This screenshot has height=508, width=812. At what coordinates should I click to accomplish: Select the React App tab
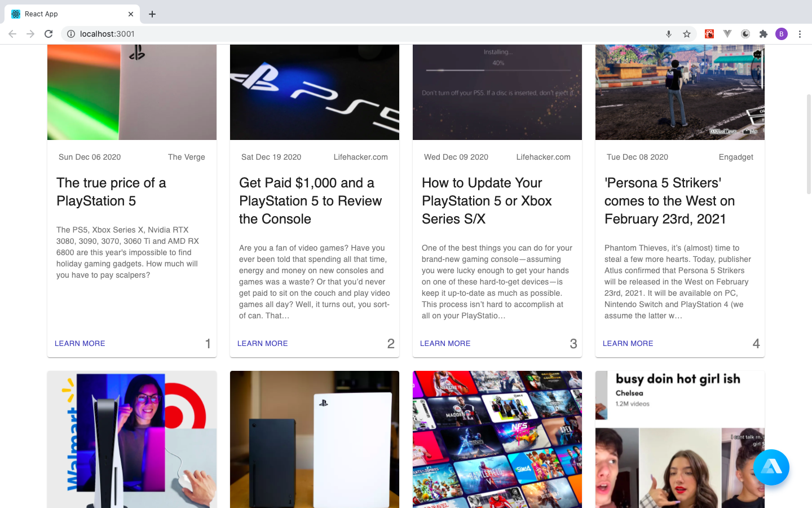pyautogui.click(x=72, y=14)
